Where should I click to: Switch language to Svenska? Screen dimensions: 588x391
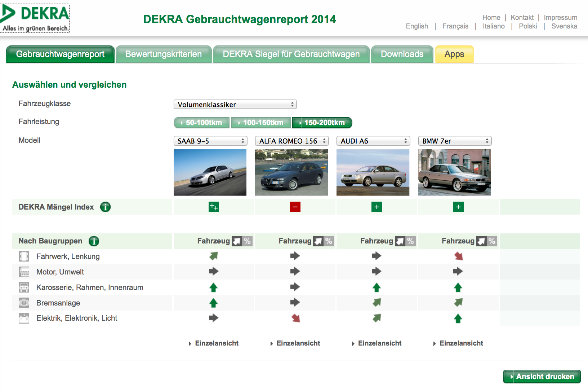[x=564, y=26]
